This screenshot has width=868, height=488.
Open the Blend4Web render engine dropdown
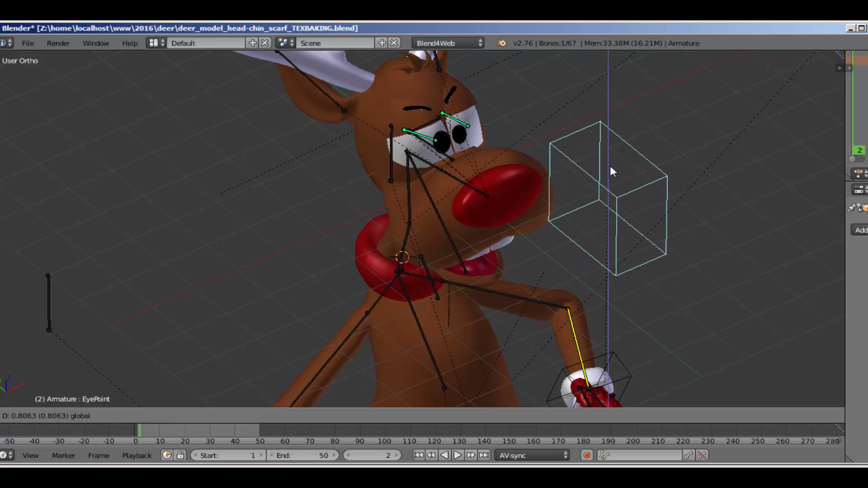coord(448,43)
